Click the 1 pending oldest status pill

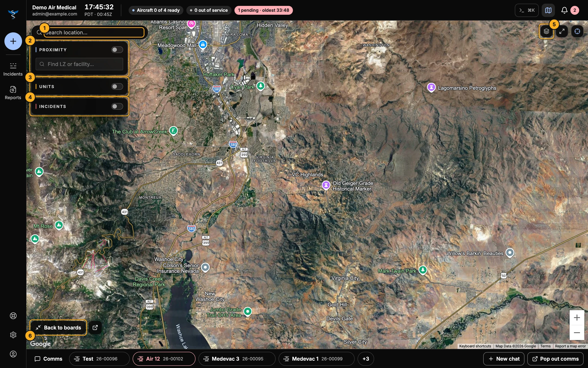click(263, 10)
